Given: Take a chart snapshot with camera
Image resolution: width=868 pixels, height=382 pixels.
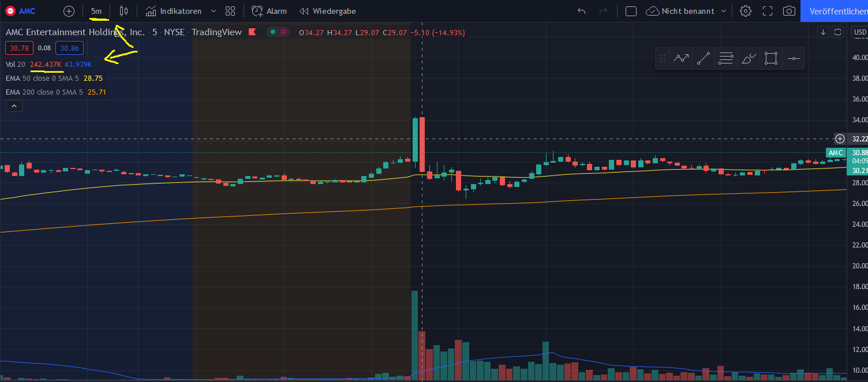Looking at the screenshot, I should pyautogui.click(x=789, y=11).
